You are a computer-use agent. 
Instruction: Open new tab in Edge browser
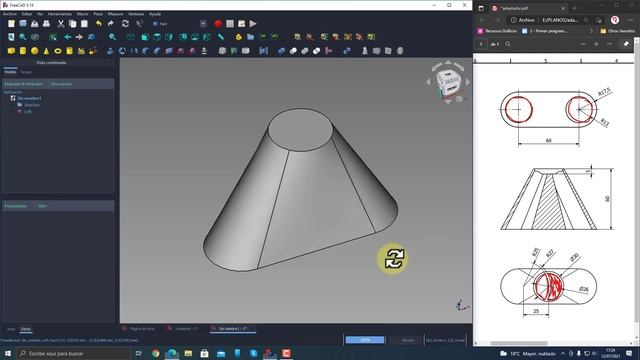(575, 8)
